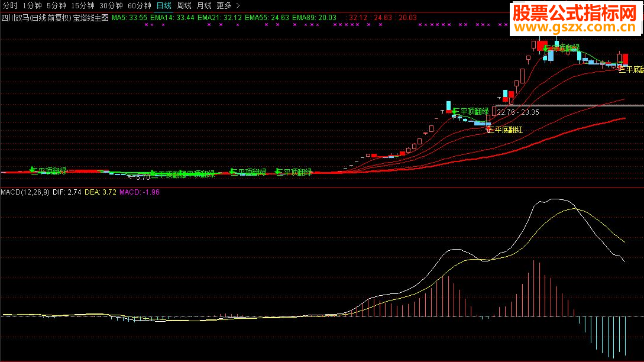Image resolution: width=644 pixels, height=362 pixels.
Task: Select the 15分钟 timeframe
Action: [x=83, y=6]
